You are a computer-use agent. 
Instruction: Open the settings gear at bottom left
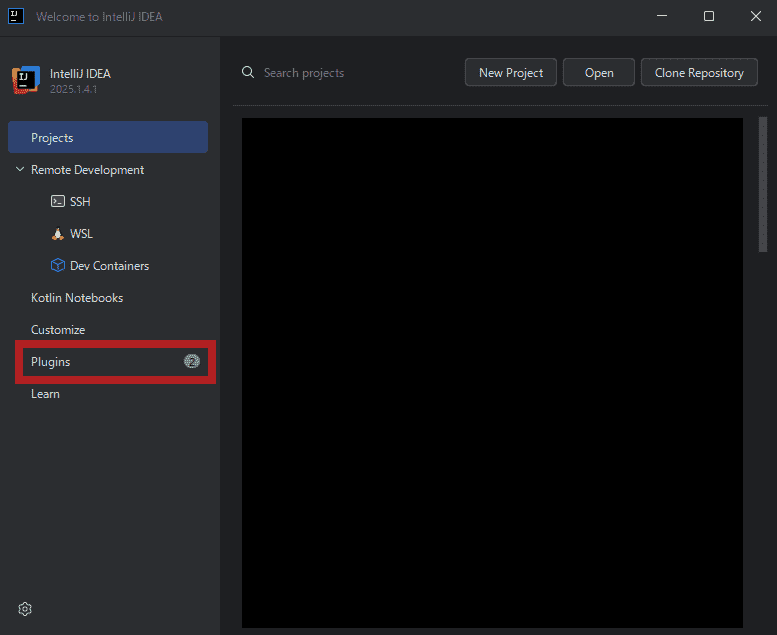[x=25, y=609]
